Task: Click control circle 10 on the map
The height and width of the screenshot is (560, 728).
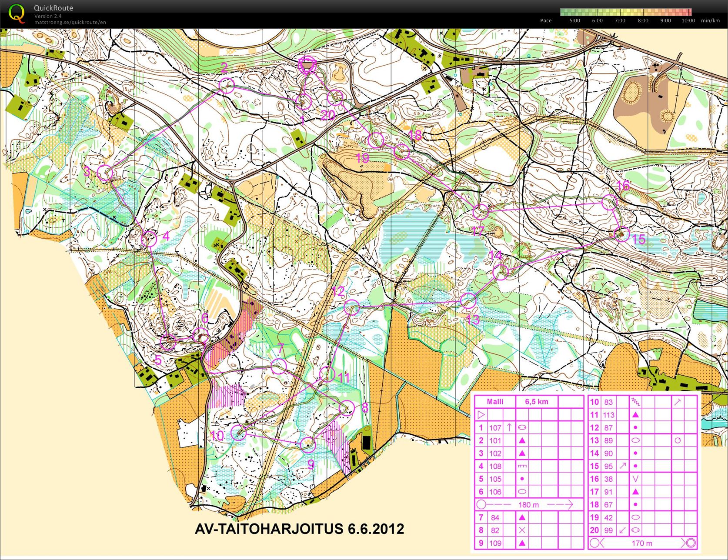Action: coord(238,433)
